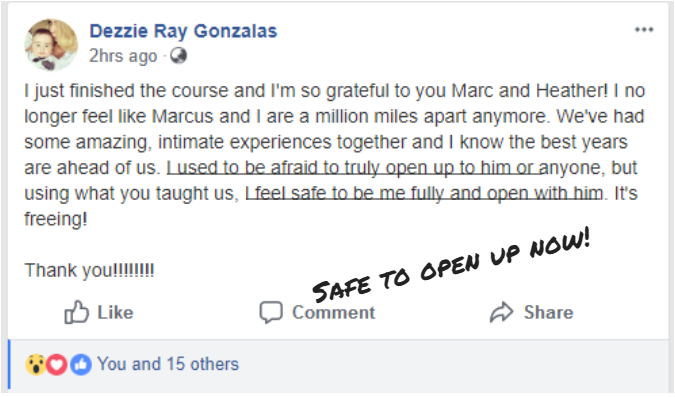The image size is (675, 397).
Task: Click the blue thumbs-up reaction icon
Action: (x=81, y=365)
